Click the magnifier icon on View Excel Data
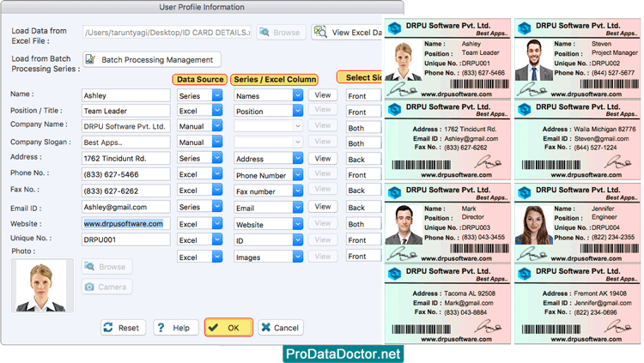 click(320, 32)
